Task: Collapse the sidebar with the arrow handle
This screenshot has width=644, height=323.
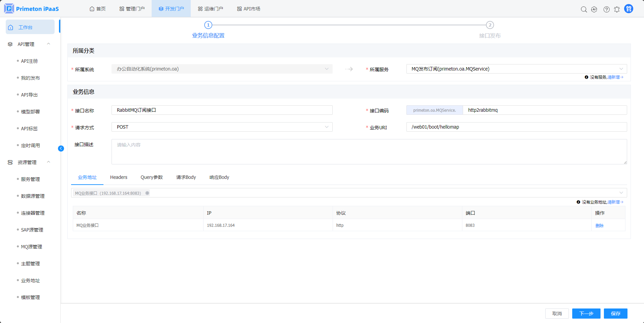Action: coord(61,149)
